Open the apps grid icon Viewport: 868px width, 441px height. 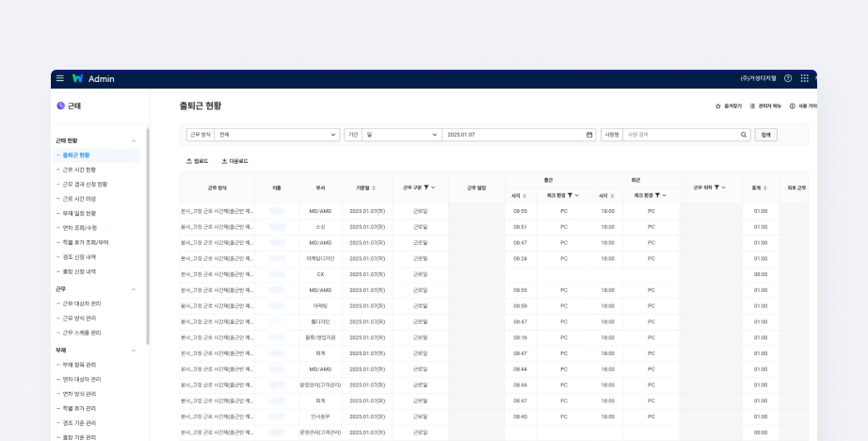pyautogui.click(x=805, y=78)
